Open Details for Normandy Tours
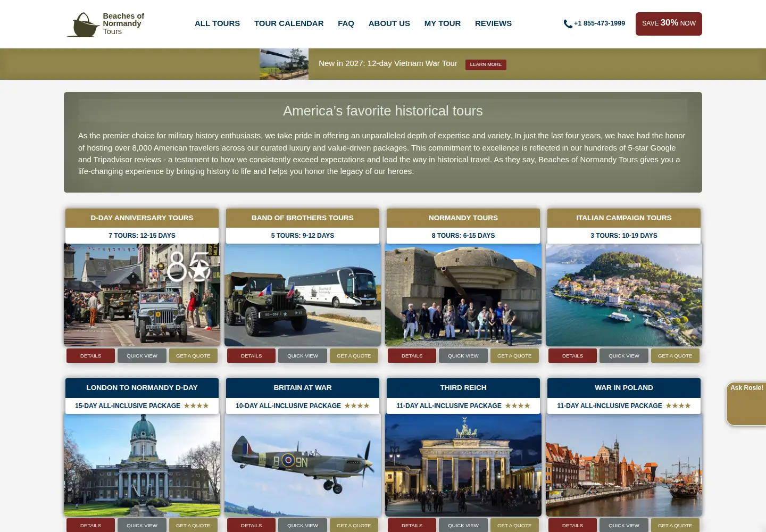Image resolution: width=766 pixels, height=532 pixels. click(x=412, y=356)
